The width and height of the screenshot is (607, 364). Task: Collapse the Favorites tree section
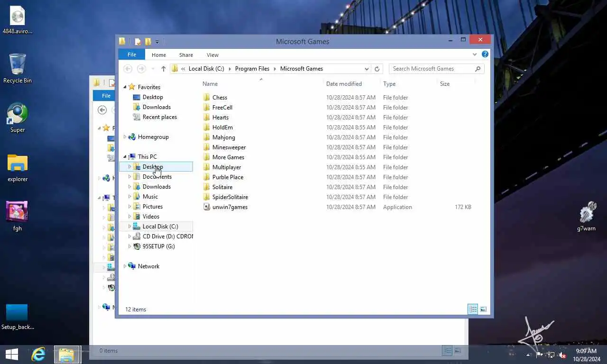125,87
